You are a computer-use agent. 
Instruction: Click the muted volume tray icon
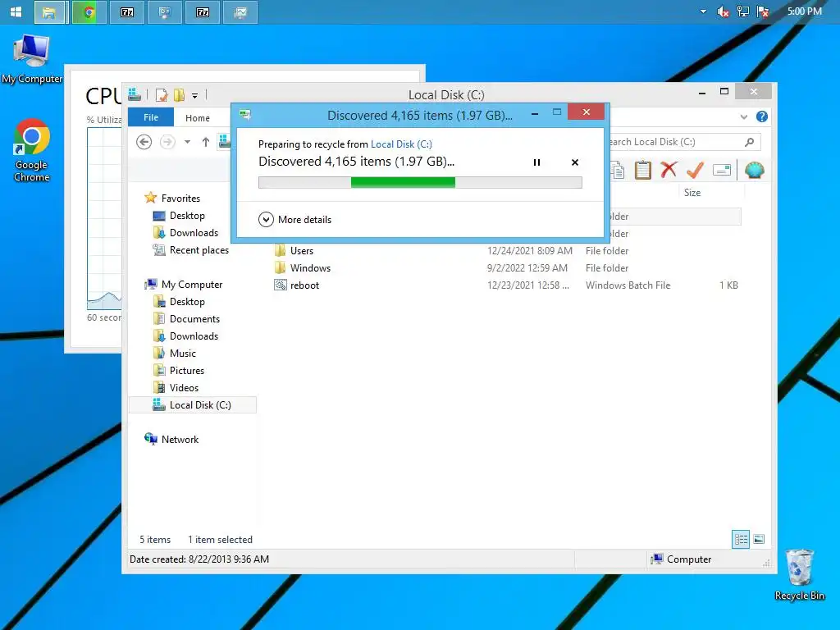coord(723,11)
